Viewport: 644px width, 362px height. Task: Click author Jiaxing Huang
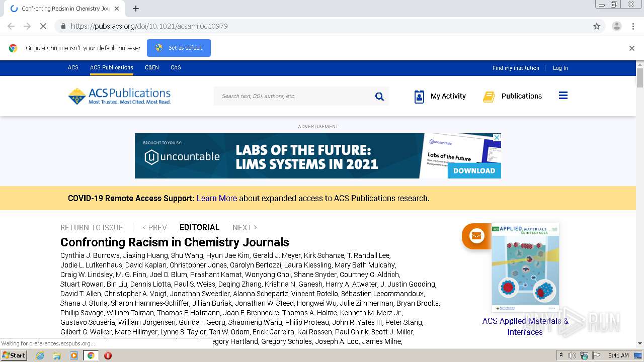pyautogui.click(x=146, y=255)
